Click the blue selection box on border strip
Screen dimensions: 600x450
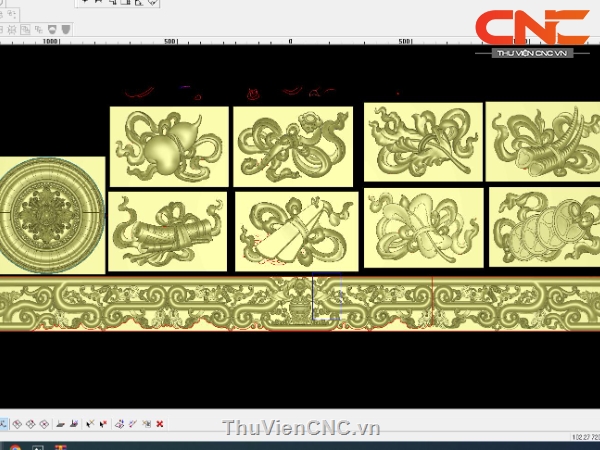coord(327,299)
